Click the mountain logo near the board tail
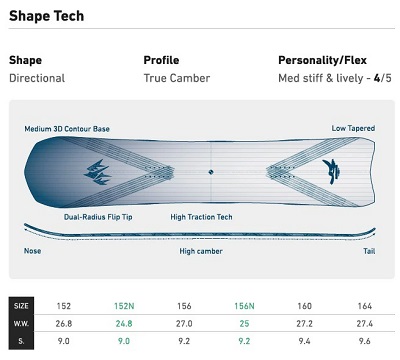Viewport: 400px width, 360px height. tap(331, 172)
